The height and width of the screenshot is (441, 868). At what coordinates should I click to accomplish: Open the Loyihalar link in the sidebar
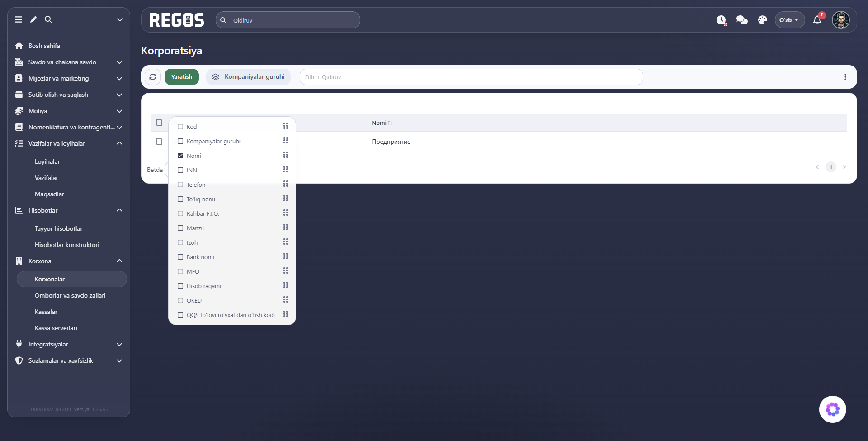tap(47, 161)
